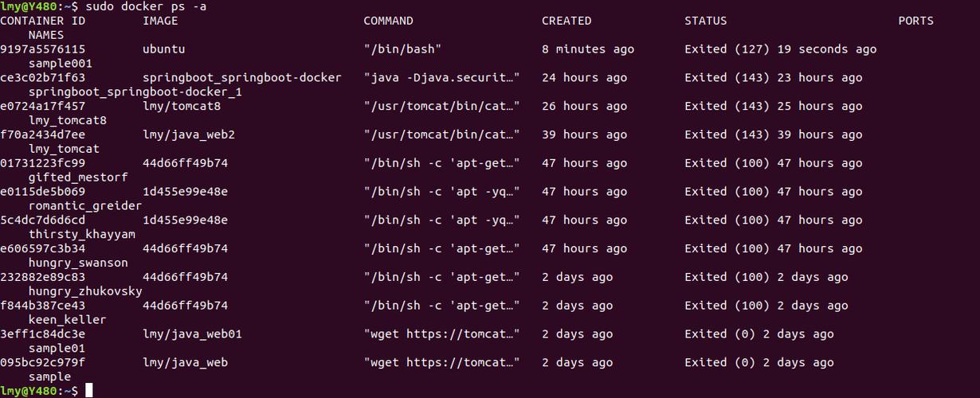The height and width of the screenshot is (398, 980).
Task: Click the container ID f70a2434d7ee
Action: coord(43,135)
